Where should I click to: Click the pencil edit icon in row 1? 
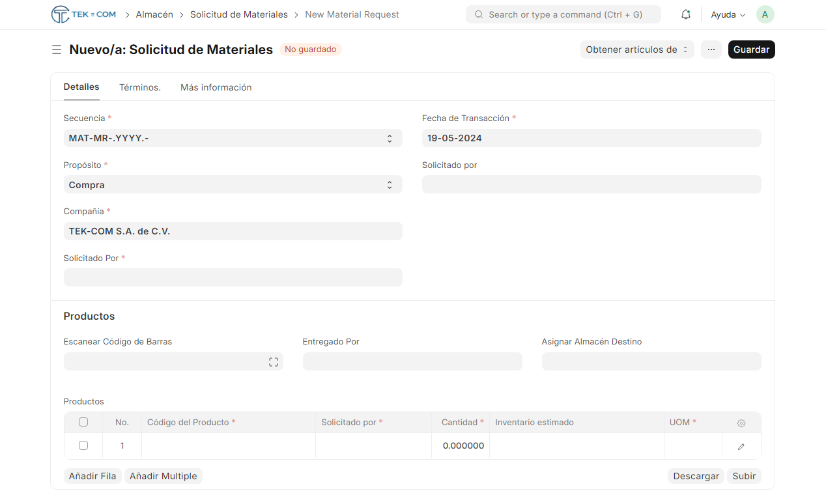pyautogui.click(x=741, y=447)
